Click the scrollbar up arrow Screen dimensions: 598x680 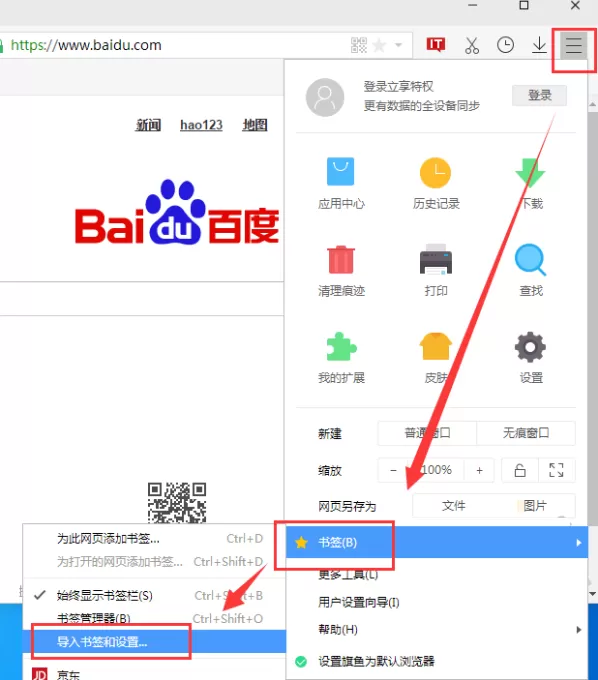pyautogui.click(x=592, y=105)
